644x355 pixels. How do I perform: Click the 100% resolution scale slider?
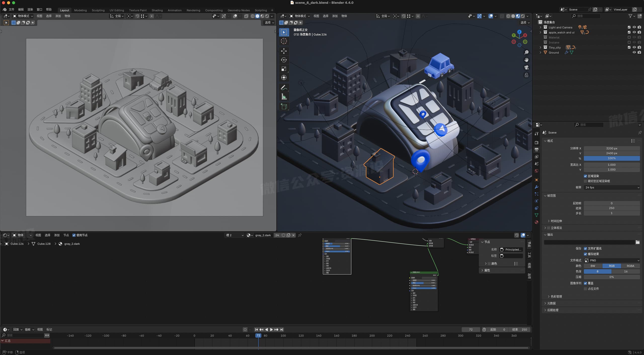tap(612, 158)
